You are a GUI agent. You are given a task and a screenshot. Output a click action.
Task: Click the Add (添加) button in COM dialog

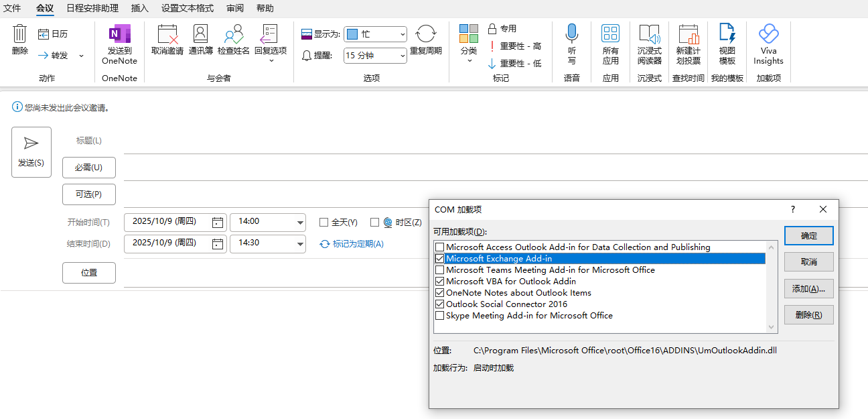tap(808, 289)
